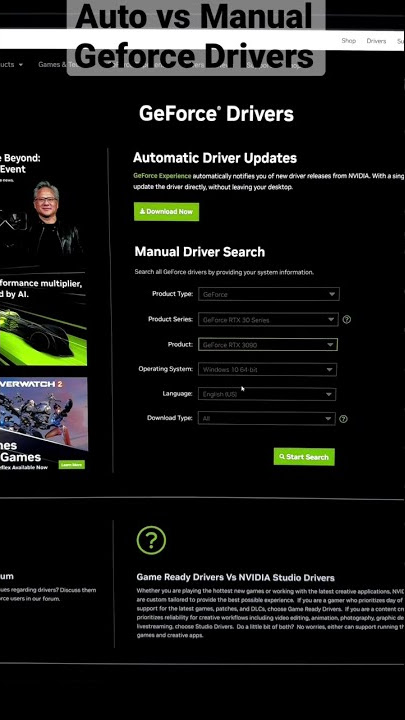Screen dimensions: 405x720
Task: Click the Start Search button
Action: (304, 457)
